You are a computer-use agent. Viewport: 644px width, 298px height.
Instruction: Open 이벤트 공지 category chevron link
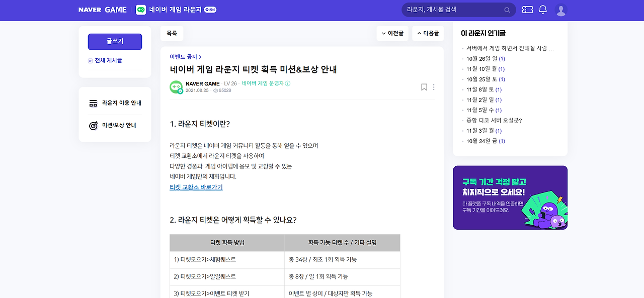pos(185,57)
